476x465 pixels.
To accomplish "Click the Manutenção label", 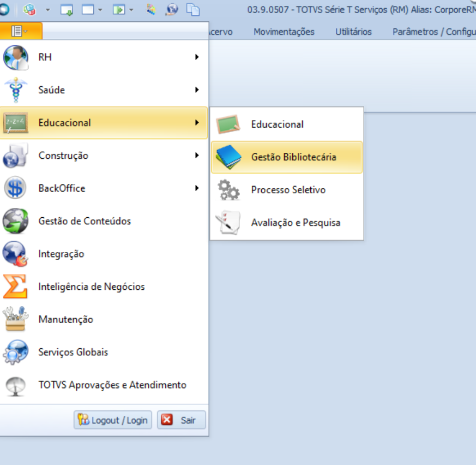I will (x=65, y=320).
